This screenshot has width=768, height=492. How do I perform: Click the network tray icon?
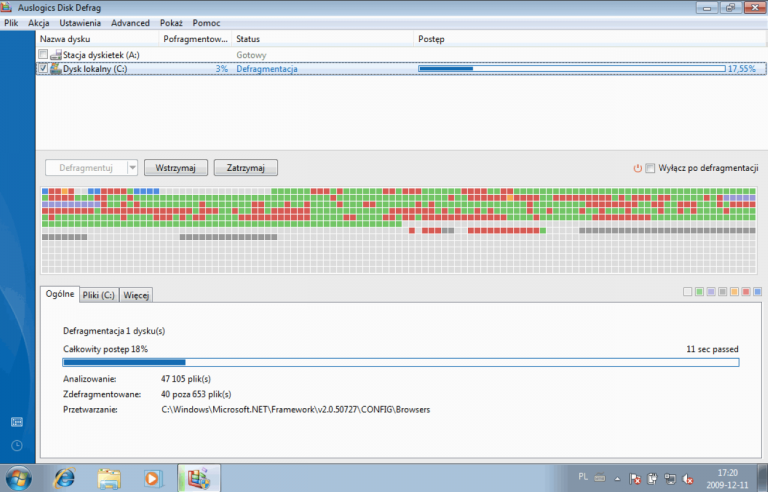(x=670, y=479)
